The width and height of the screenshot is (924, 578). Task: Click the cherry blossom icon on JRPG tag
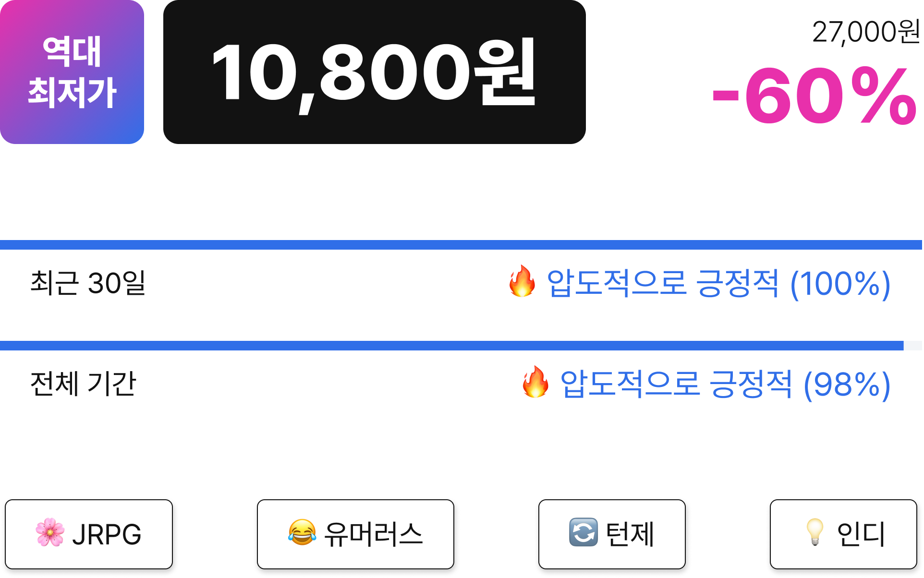tap(50, 533)
